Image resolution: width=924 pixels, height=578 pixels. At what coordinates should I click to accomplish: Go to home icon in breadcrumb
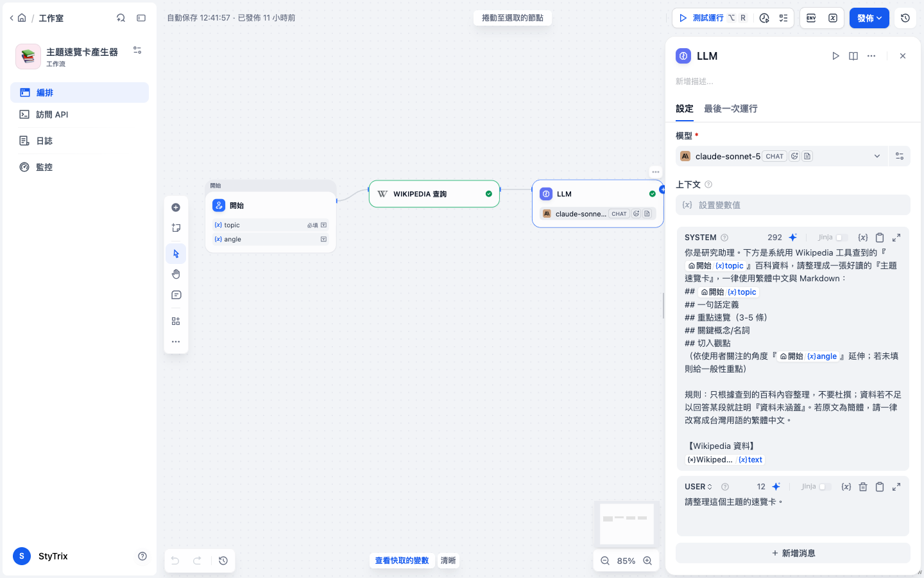(22, 18)
